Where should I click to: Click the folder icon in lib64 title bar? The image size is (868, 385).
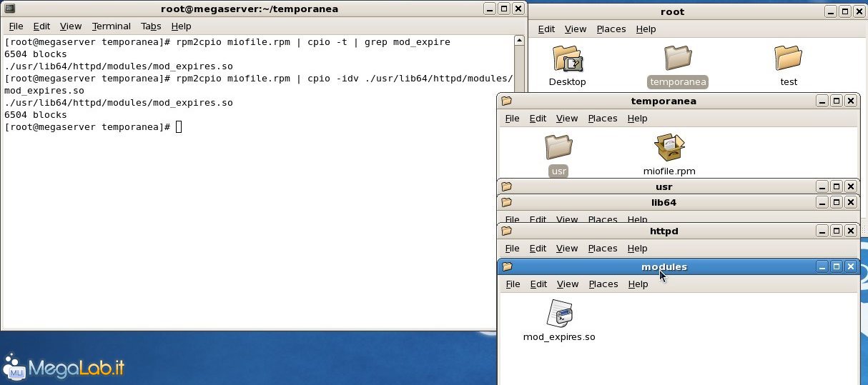(506, 203)
